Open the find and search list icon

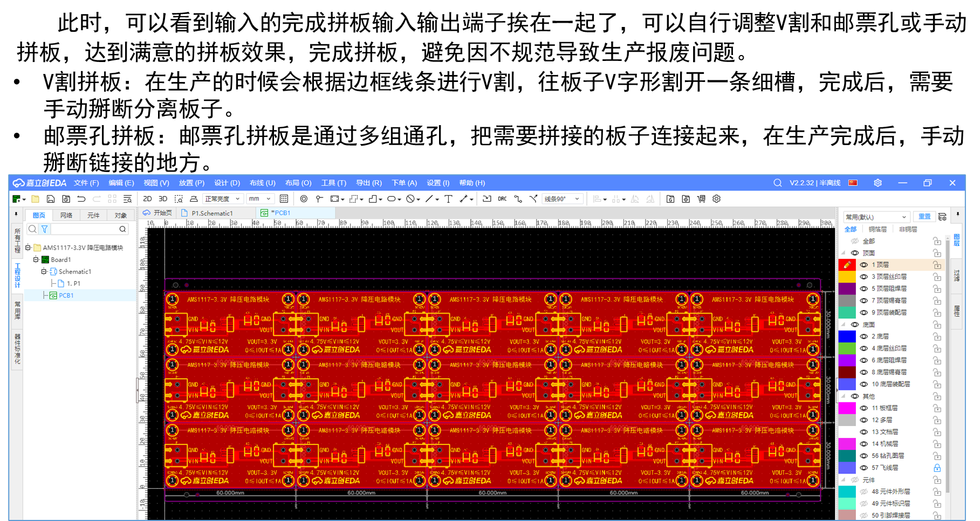click(x=127, y=199)
